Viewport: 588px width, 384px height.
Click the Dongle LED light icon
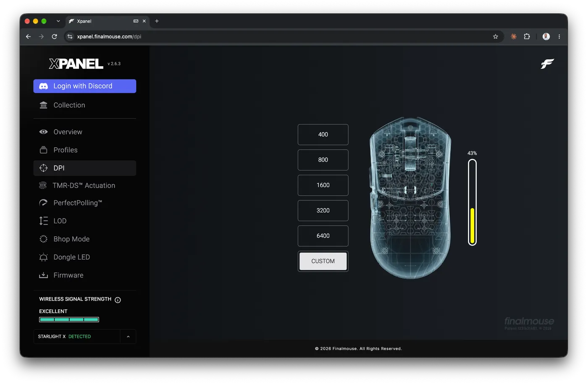pyautogui.click(x=43, y=257)
